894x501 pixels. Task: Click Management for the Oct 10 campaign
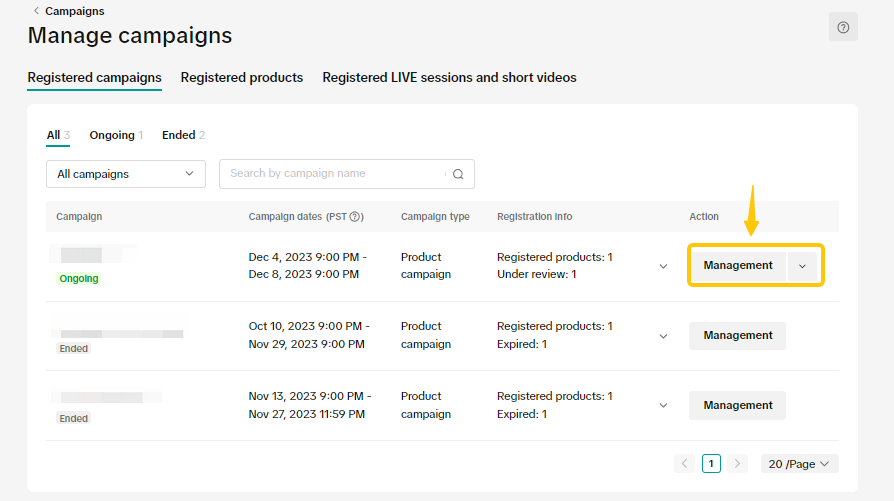pyautogui.click(x=737, y=336)
